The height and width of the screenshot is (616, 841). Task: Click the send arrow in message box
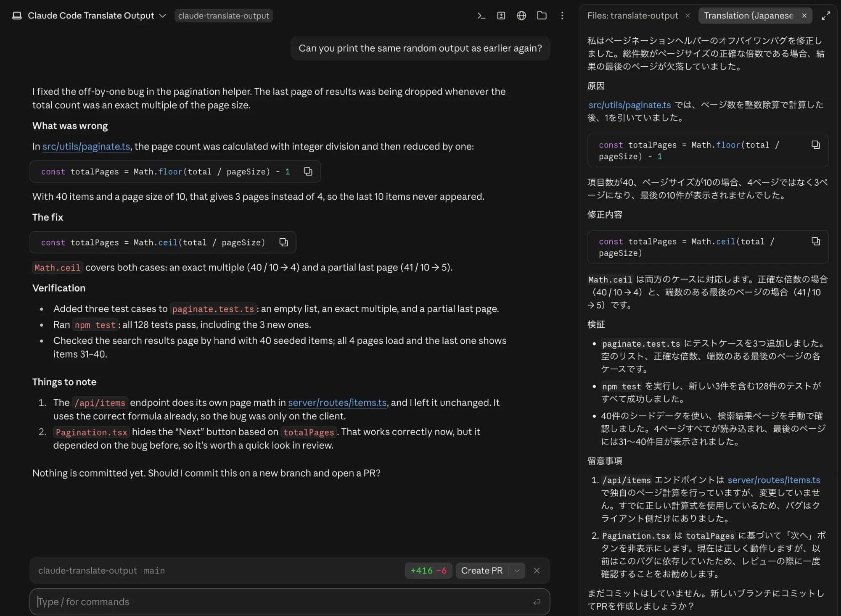[537, 602]
